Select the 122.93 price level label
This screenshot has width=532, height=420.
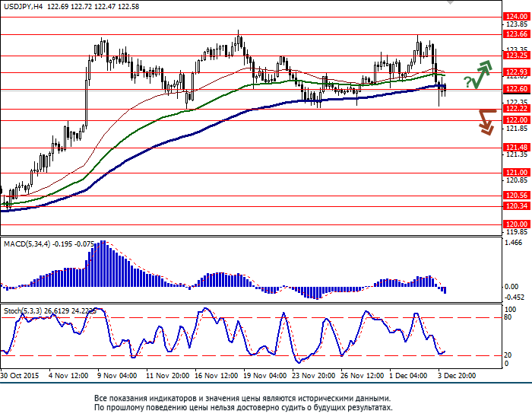pos(517,72)
